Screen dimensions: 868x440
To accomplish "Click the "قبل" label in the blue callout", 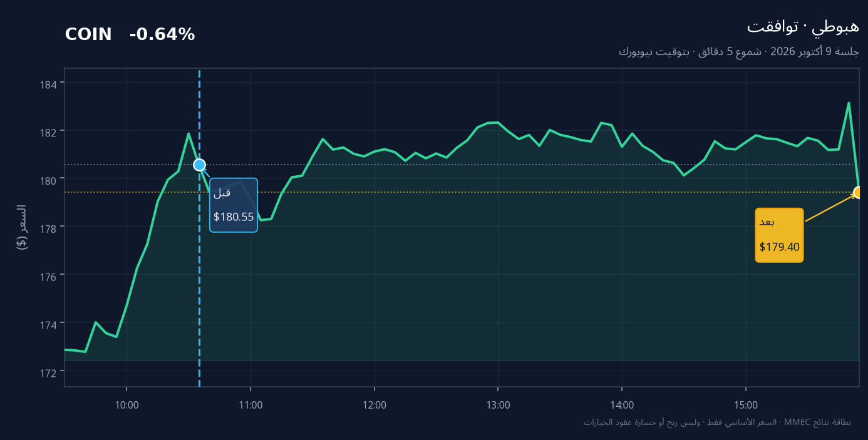I will [222, 193].
